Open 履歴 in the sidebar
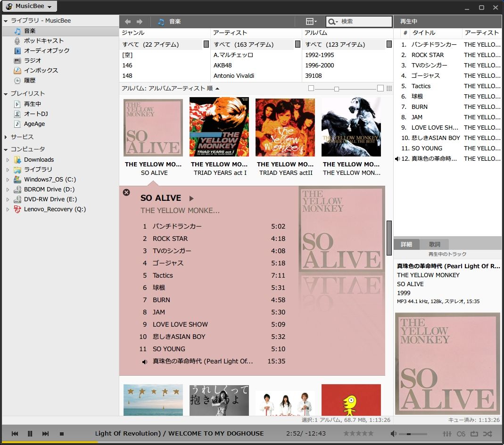Screen dimensions: 504x445 30,80
